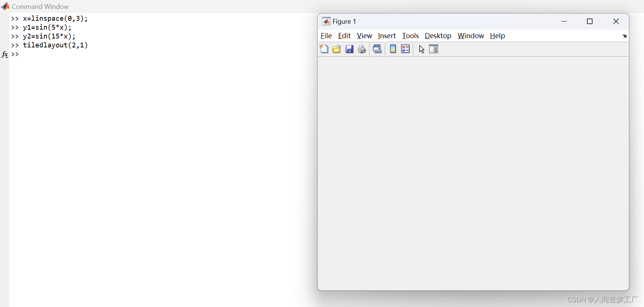This screenshot has height=307, width=644.
Task: Maximize the Figure 1 window
Action: (590, 21)
